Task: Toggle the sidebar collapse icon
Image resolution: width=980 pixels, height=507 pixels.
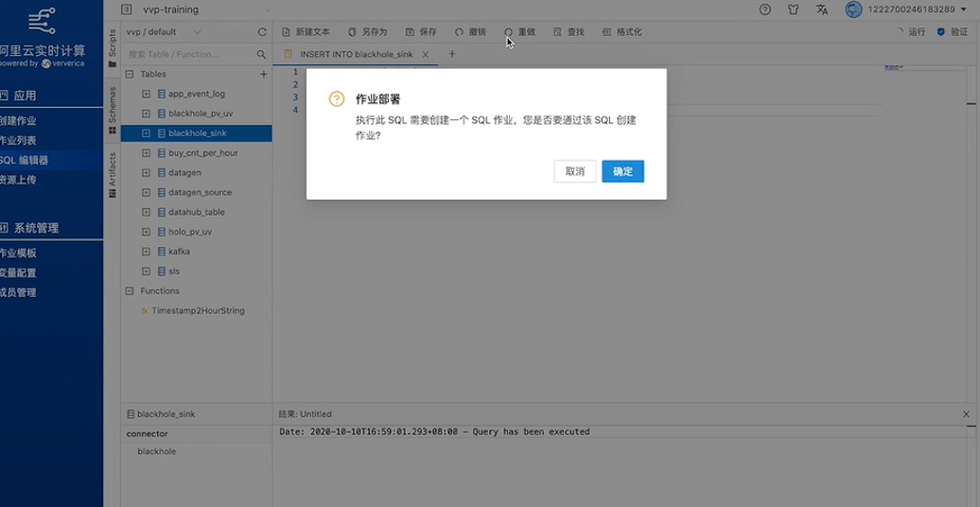Action: pyautogui.click(x=126, y=9)
